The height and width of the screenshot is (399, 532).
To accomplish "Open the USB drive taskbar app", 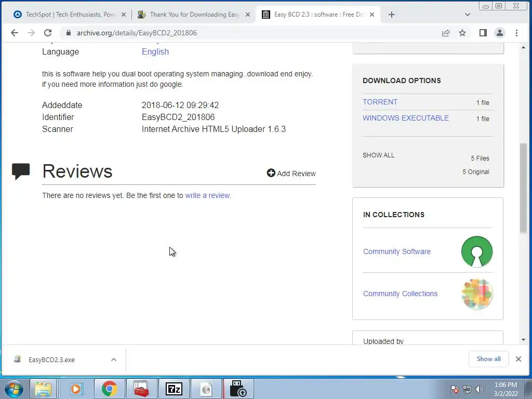I will pos(238,389).
